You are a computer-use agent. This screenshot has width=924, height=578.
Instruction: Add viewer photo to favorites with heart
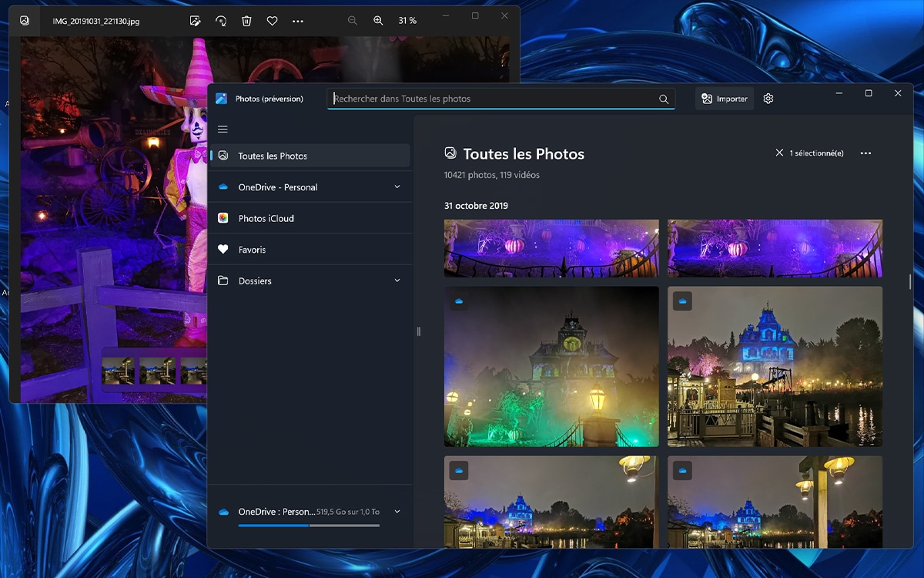click(272, 21)
